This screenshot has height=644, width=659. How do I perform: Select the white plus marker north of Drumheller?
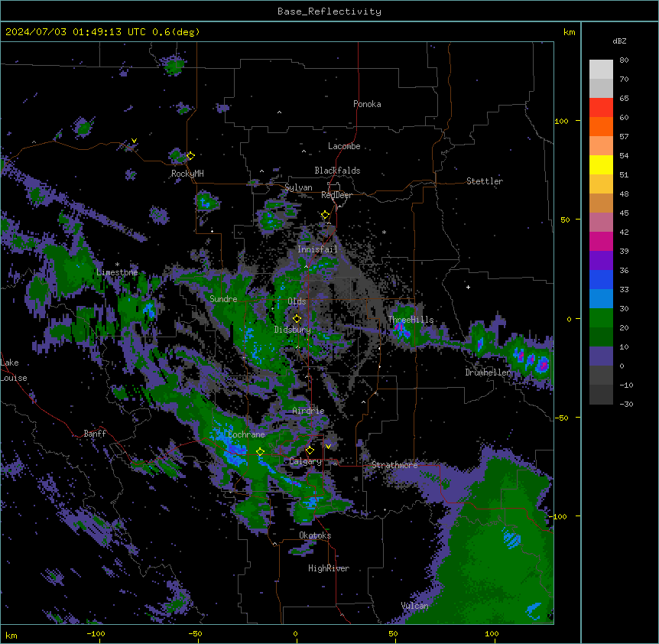click(468, 287)
